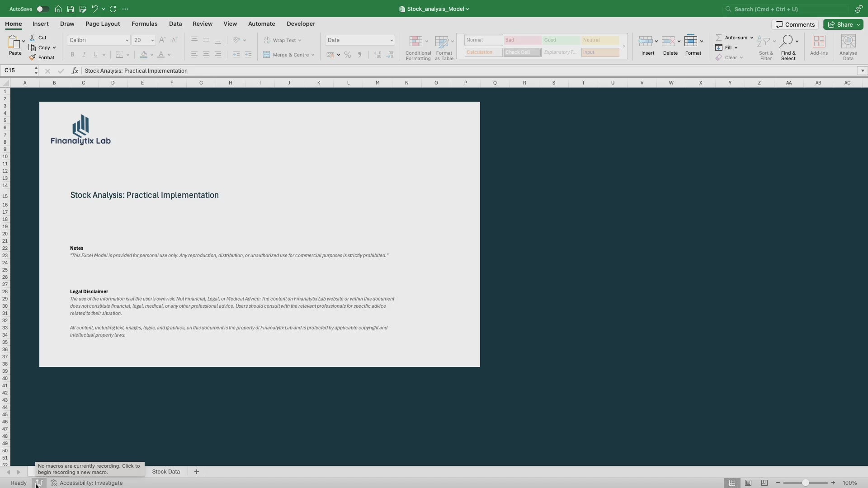
Task: Adjust the zoom slider in status bar
Action: 805,483
